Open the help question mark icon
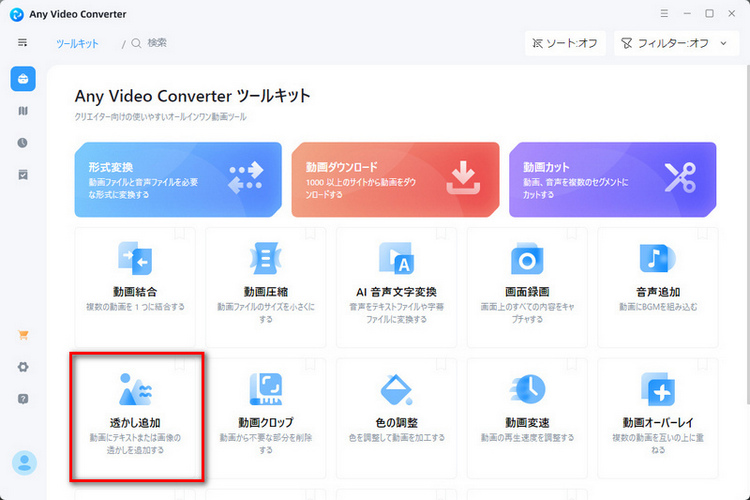This screenshot has height=500, width=750. [x=23, y=399]
